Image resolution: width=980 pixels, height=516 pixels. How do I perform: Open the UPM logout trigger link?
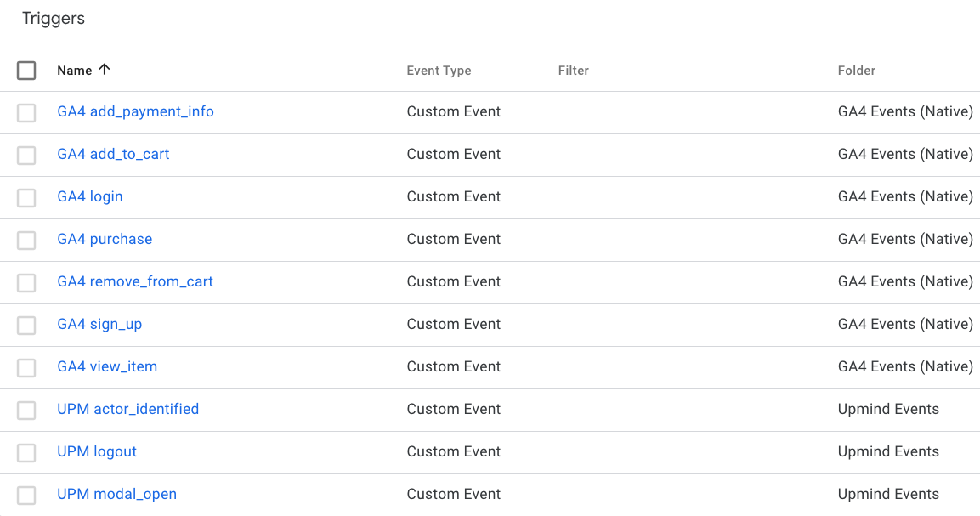coord(97,451)
